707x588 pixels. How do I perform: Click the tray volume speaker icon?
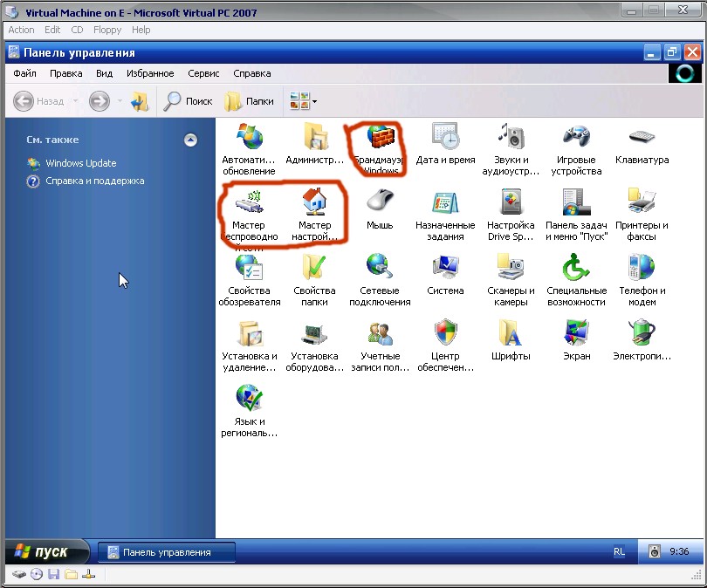tap(655, 551)
